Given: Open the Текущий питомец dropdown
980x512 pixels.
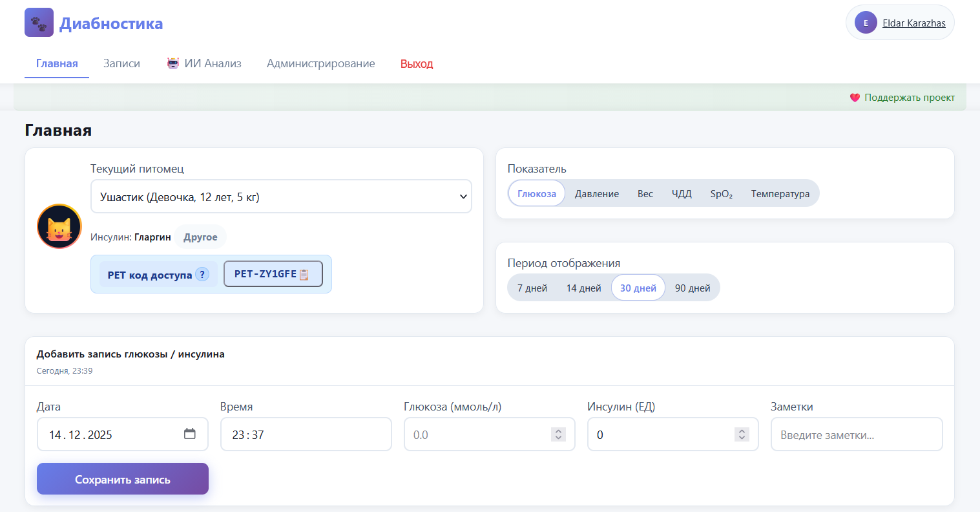Looking at the screenshot, I should 281,197.
